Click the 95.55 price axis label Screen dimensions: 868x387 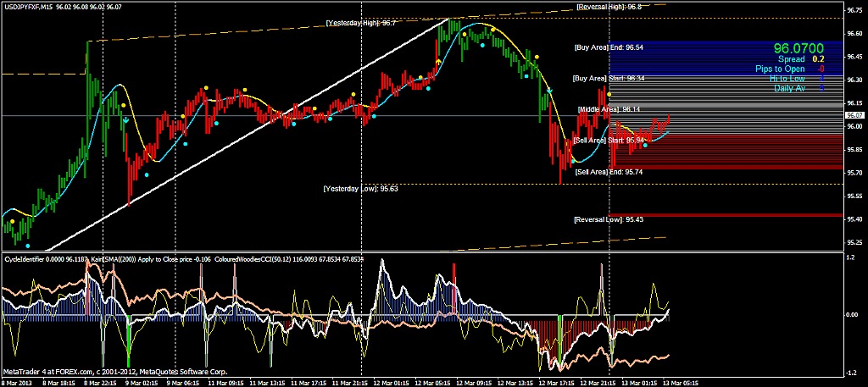854,196
